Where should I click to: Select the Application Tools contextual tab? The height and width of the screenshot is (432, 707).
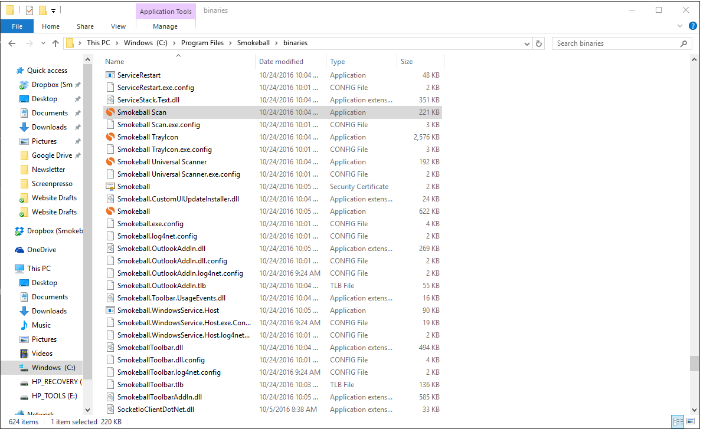[165, 12]
